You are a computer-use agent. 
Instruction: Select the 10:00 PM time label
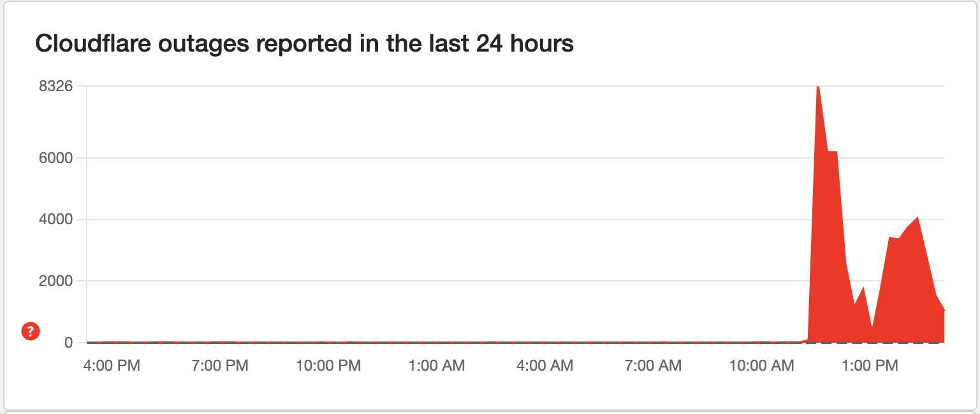pos(327,366)
